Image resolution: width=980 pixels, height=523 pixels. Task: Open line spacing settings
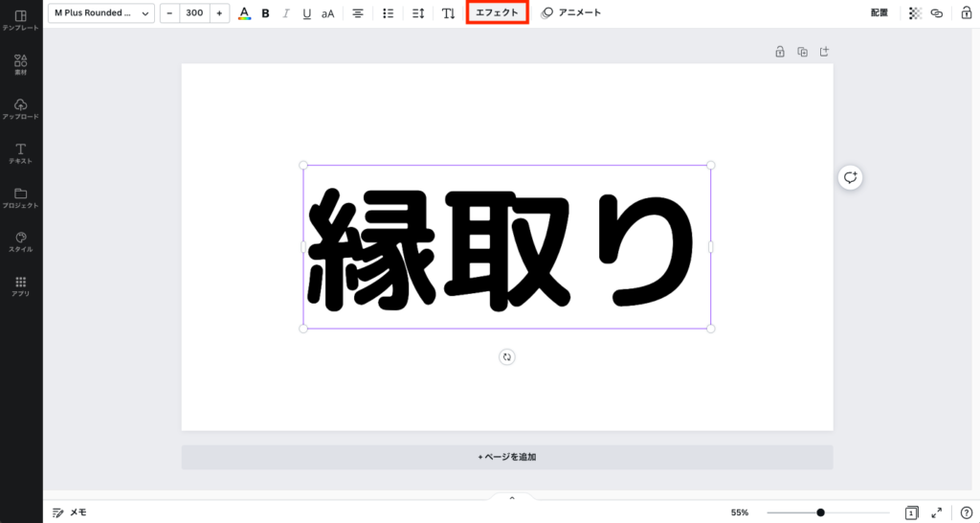(x=417, y=13)
